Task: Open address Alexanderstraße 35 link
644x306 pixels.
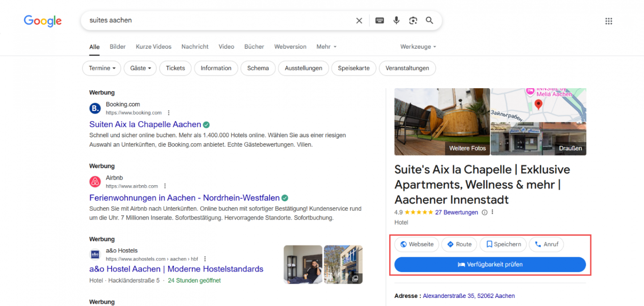Action: pos(469,296)
